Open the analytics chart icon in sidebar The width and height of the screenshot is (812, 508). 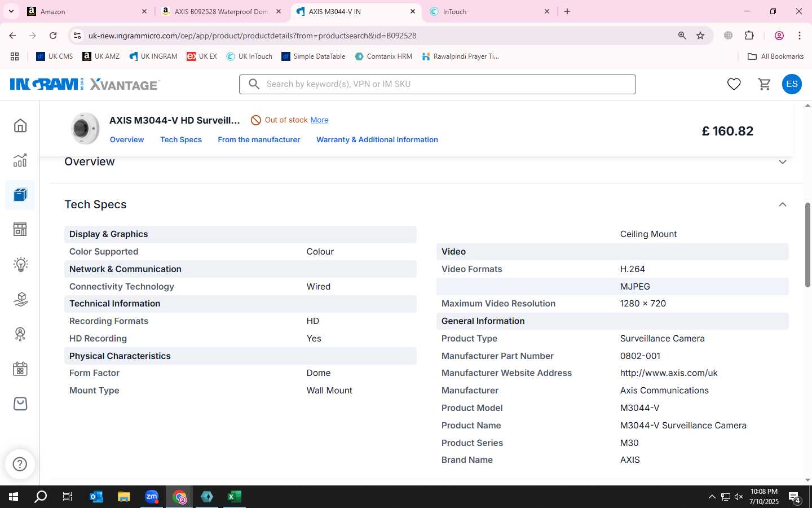(x=20, y=160)
